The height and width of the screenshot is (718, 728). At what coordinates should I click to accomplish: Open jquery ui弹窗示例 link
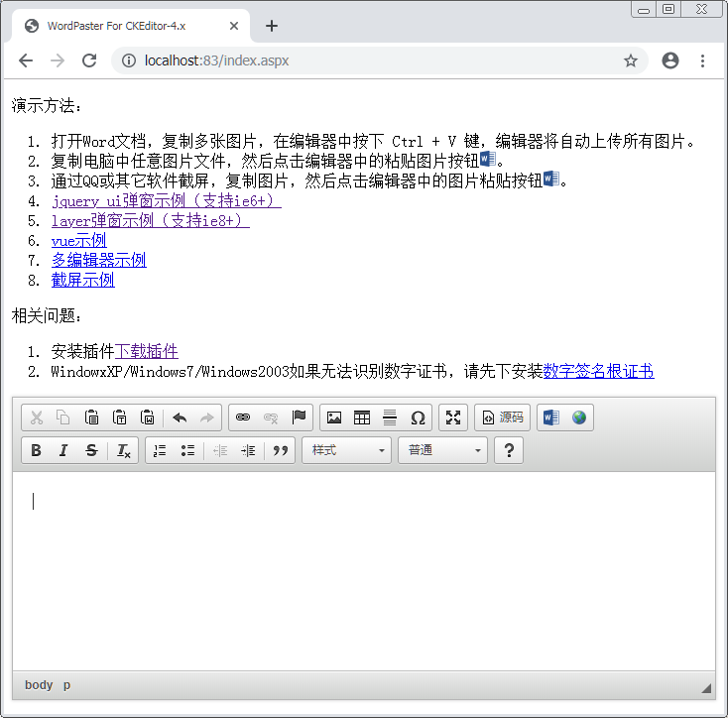(167, 201)
